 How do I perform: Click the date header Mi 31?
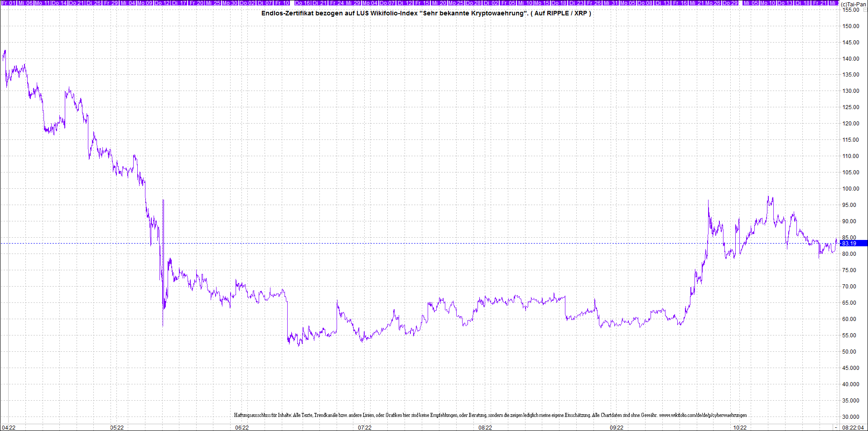click(x=611, y=3)
